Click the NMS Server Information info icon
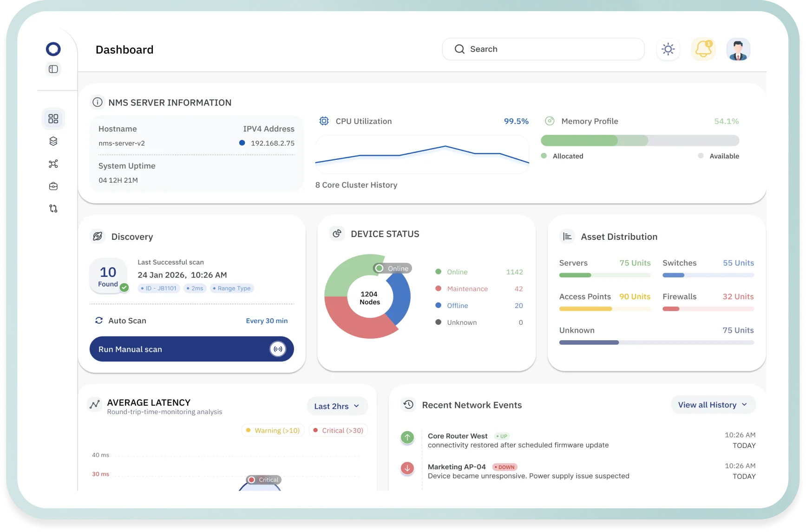Image resolution: width=806 pixels, height=532 pixels. pos(97,102)
